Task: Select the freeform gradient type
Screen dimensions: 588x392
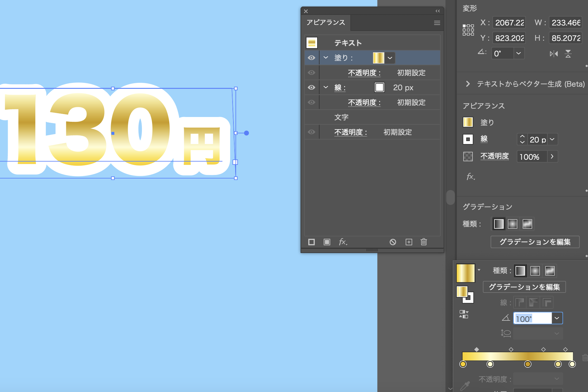Action: click(528, 224)
